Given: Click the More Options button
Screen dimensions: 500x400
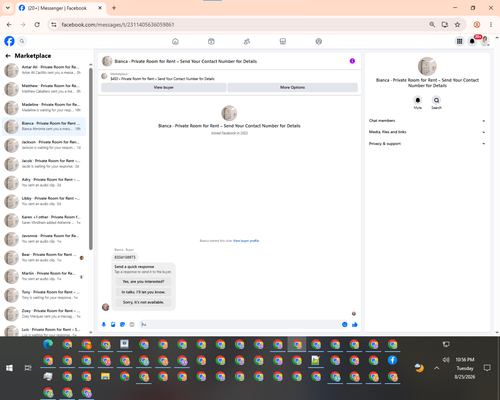Looking at the screenshot, I should coord(293,87).
